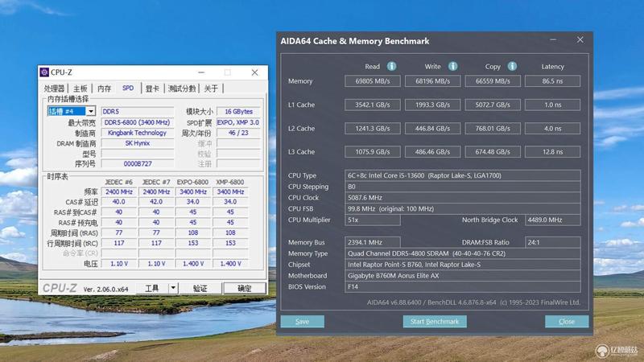Click the CPU Type field Intel Core i5-13600

462,175
